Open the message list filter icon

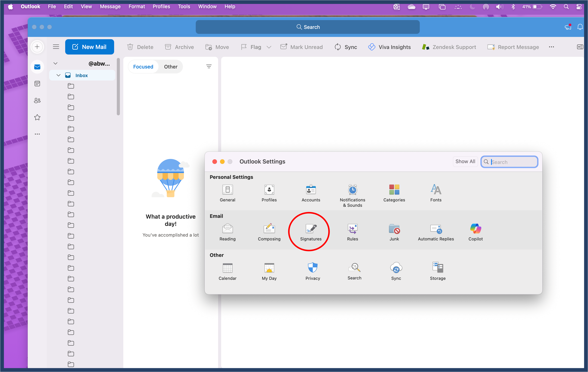pyautogui.click(x=209, y=66)
